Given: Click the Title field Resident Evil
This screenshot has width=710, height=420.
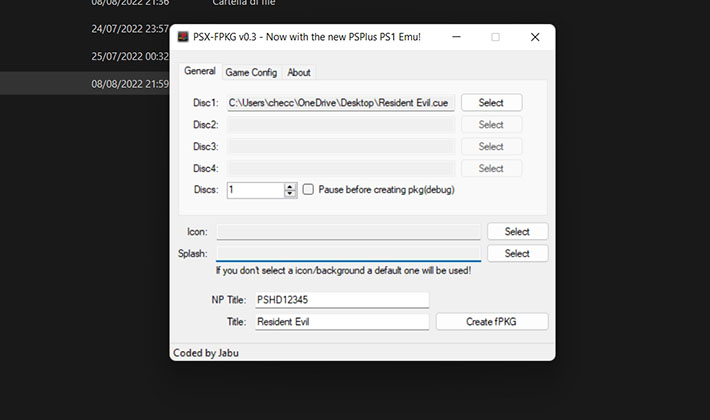Looking at the screenshot, I should click(x=342, y=322).
